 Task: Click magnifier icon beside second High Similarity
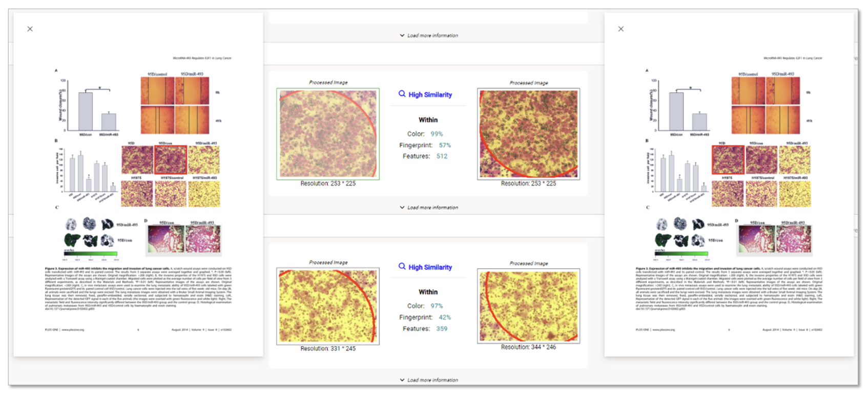point(402,266)
